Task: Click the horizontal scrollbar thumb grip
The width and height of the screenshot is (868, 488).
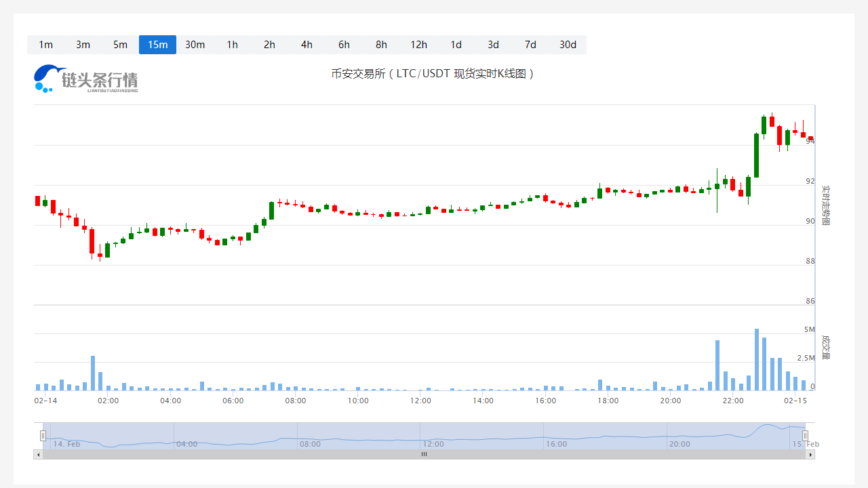Action: point(424,455)
